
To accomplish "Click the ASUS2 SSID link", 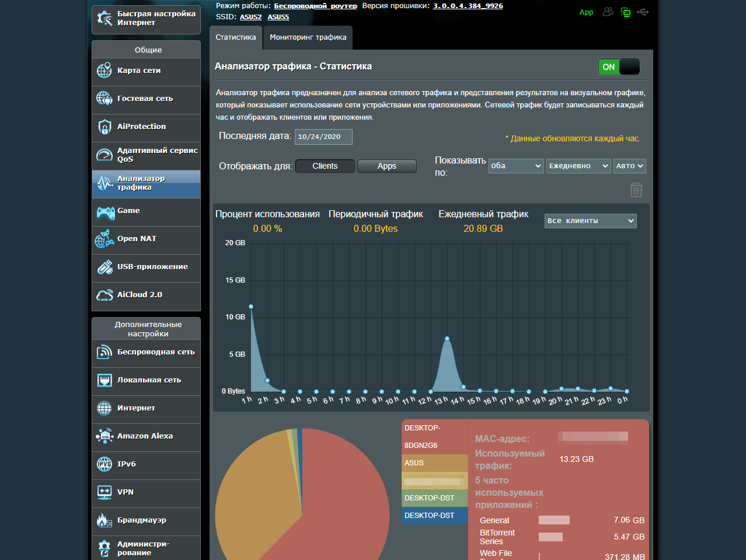I will point(251,17).
